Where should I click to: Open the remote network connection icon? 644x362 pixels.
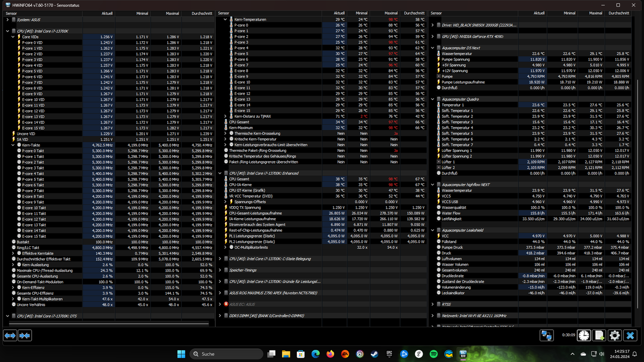pyautogui.click(x=546, y=335)
